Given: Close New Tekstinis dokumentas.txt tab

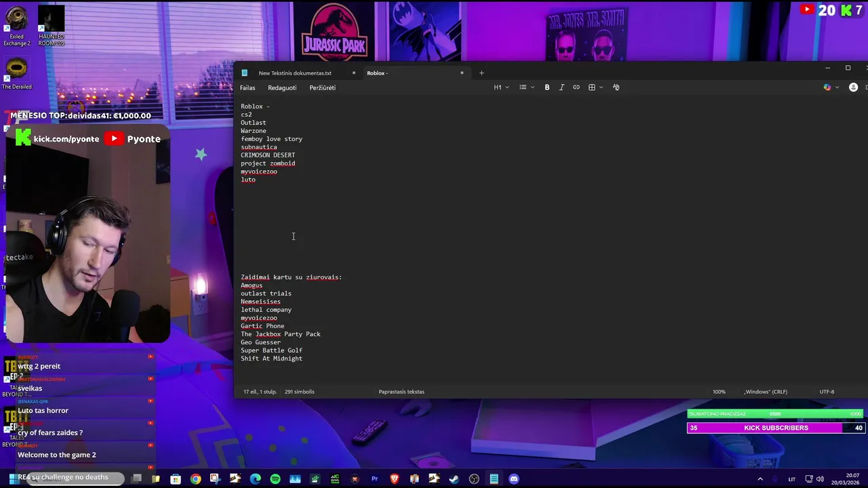Looking at the screenshot, I should click(x=353, y=73).
